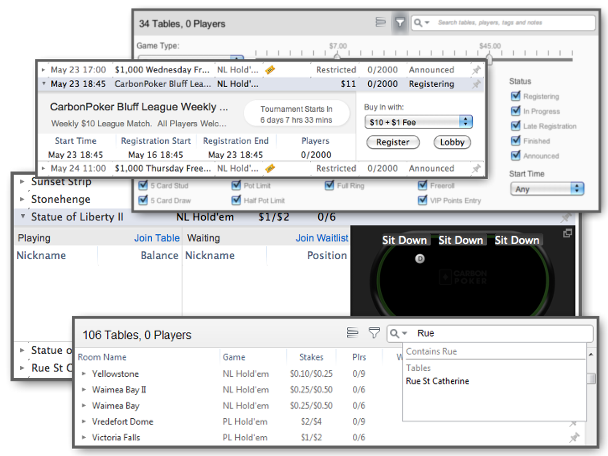Expand the May 23 17:00 tournament row
Image resolution: width=608 pixels, height=456 pixels.
[x=43, y=70]
